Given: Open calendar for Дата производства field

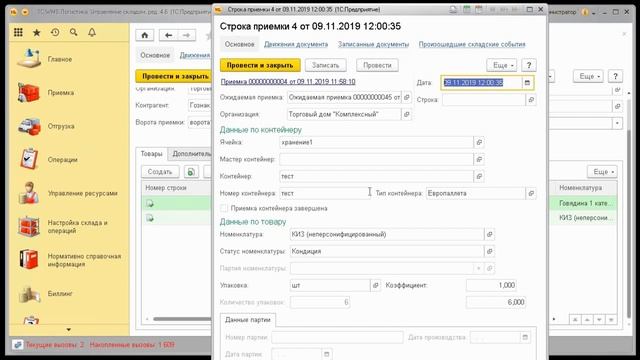Looking at the screenshot, I should point(525,337).
